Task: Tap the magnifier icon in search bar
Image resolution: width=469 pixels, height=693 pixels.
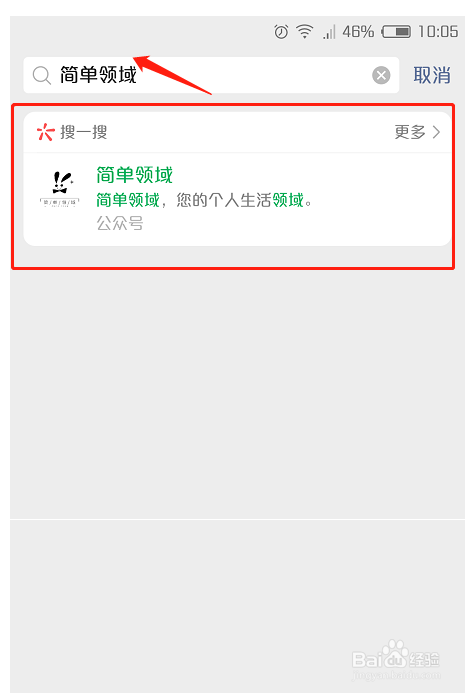Action: point(42,76)
